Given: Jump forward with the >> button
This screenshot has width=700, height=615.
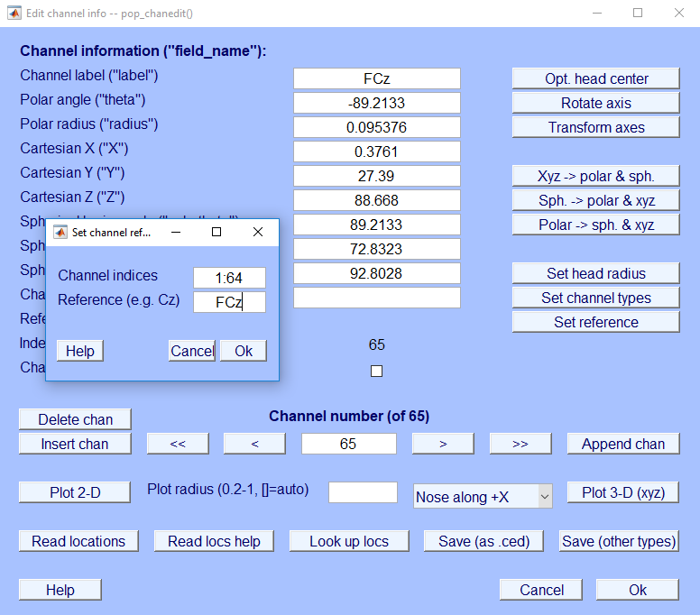Looking at the screenshot, I should click(520, 444).
